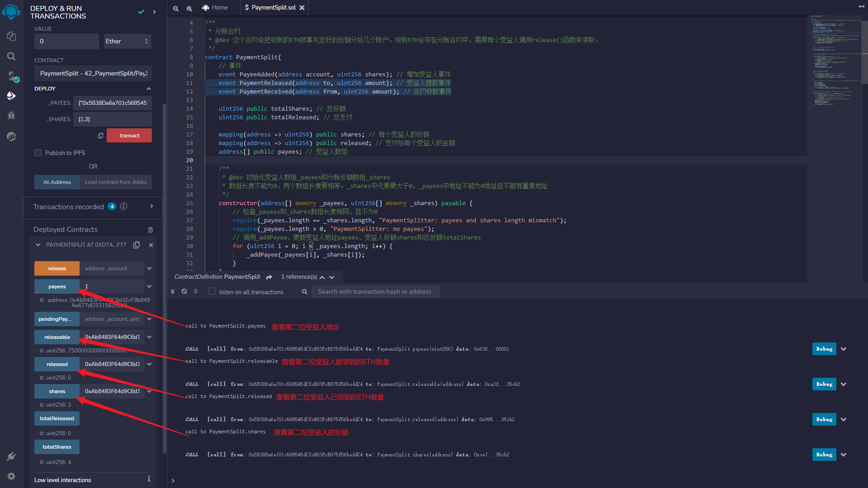Enable the PaymentSplit contract visibility toggle

click(38, 245)
